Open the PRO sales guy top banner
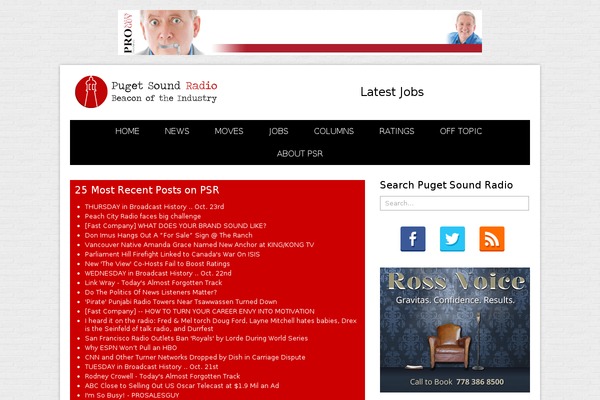Screen dimensions: 600x400 coord(300,32)
